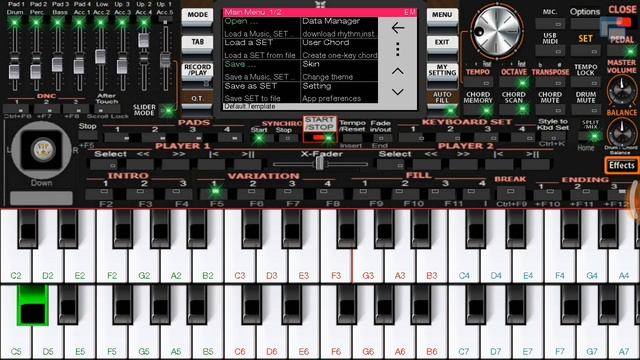
Task: Click the back arrow in the display menu
Action: (398, 28)
